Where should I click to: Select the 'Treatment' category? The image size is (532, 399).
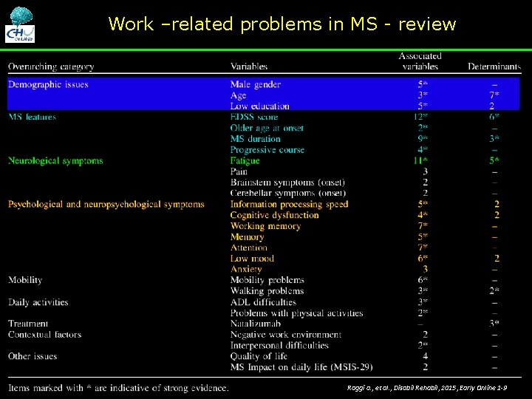coord(28,324)
